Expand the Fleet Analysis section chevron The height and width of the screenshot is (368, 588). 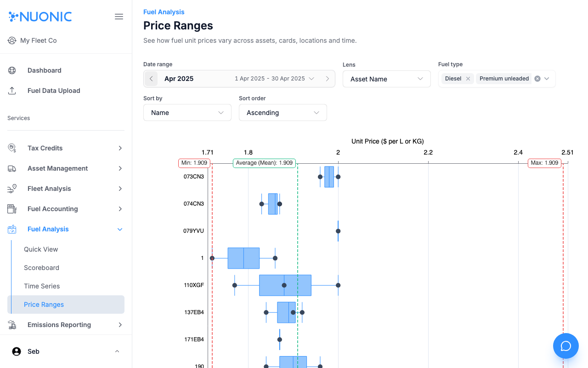pos(120,189)
